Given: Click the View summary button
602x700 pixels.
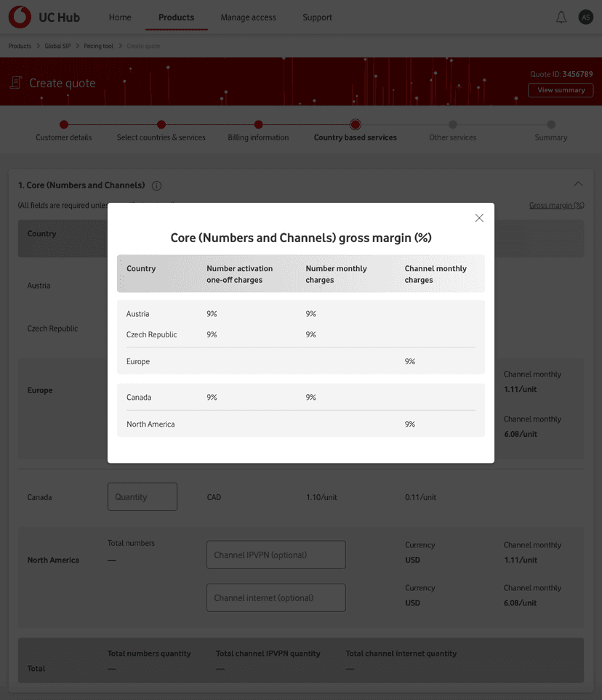Looking at the screenshot, I should pyautogui.click(x=561, y=90).
